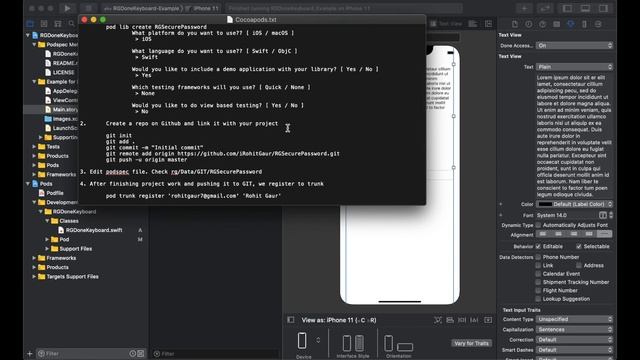640x360 pixels.
Task: Click the Run button in Xcode toolbar
Action: click(67, 8)
